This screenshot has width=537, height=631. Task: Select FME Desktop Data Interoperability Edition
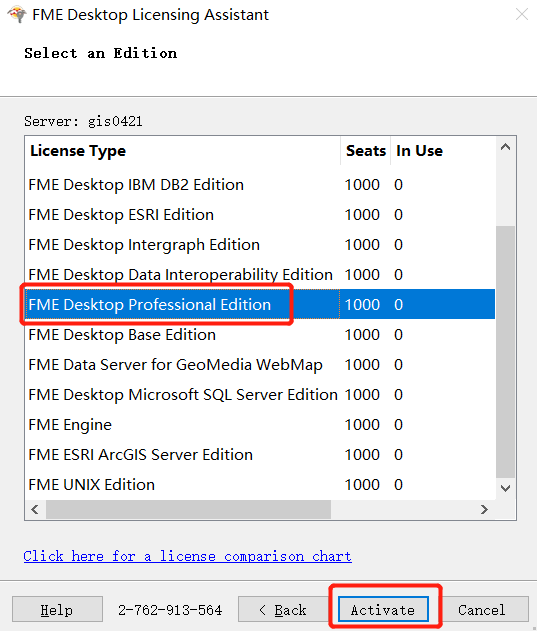point(260,274)
